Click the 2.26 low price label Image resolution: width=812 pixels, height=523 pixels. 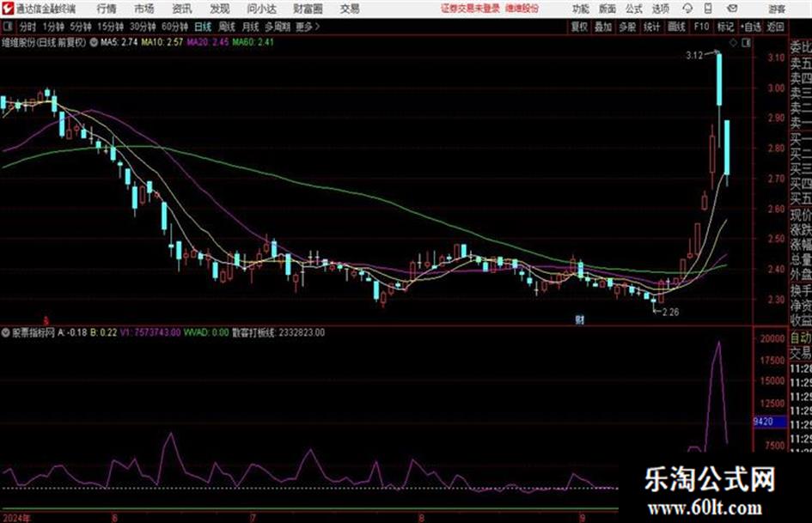tap(670, 312)
